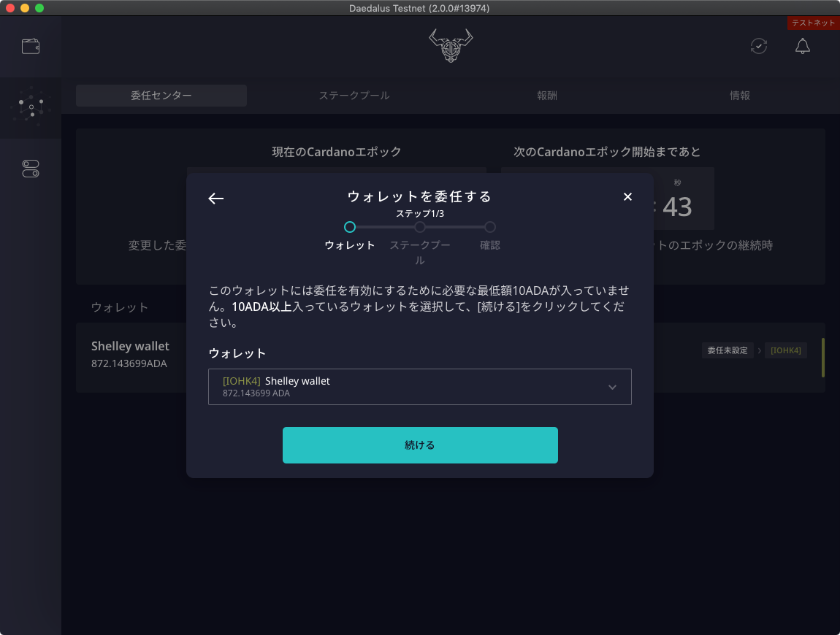Click the Daedalus bull logo
840x635 pixels.
click(x=450, y=45)
